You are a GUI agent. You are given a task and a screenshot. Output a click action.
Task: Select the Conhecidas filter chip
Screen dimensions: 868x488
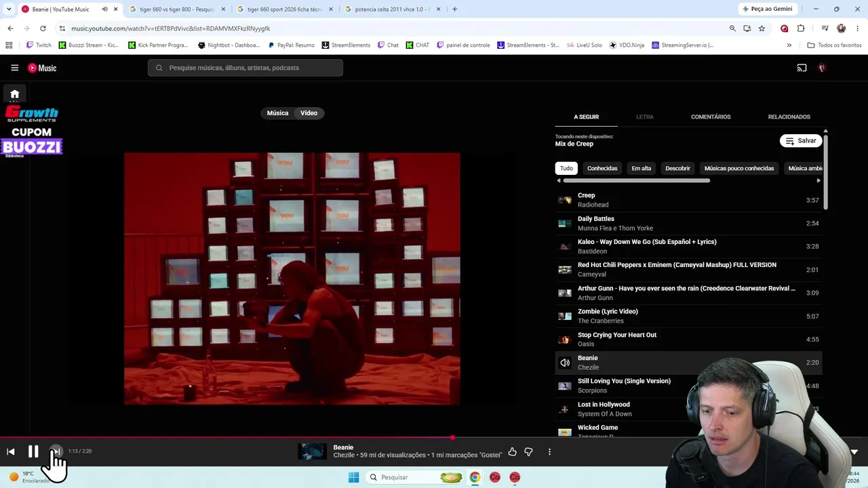pyautogui.click(x=602, y=168)
